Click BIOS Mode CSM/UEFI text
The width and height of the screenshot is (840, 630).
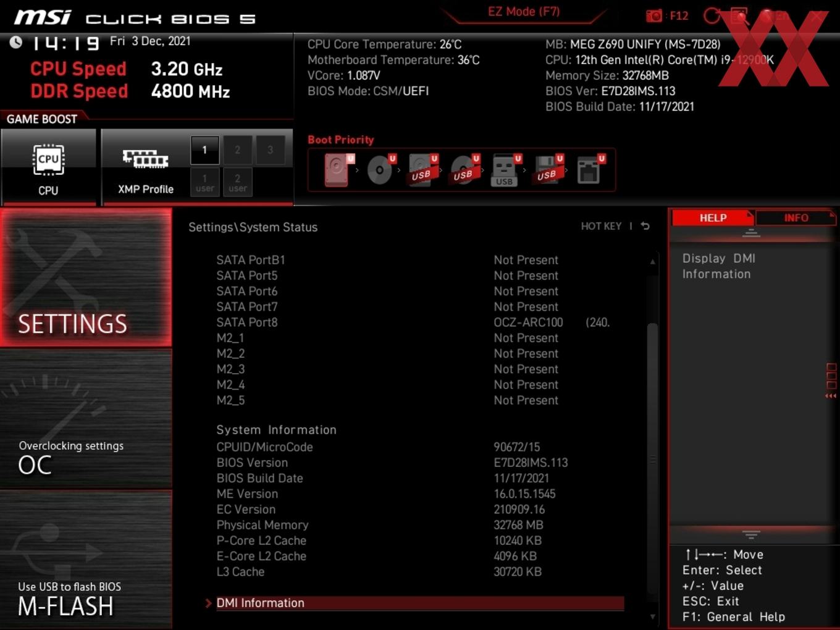[368, 91]
